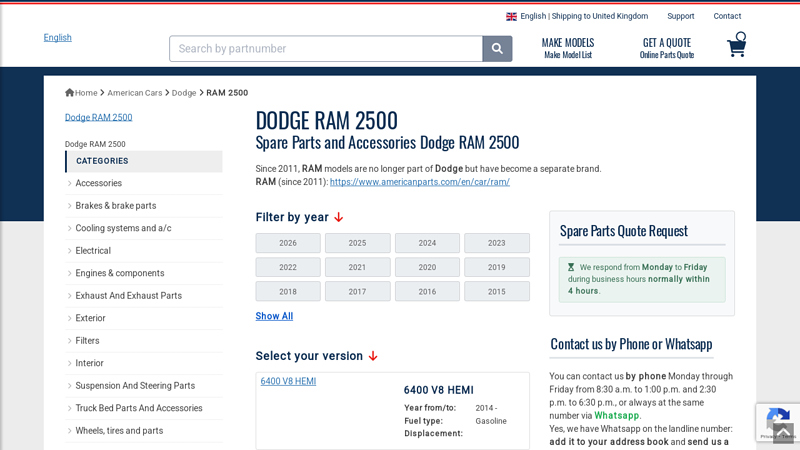Filter by year 2025

click(357, 243)
